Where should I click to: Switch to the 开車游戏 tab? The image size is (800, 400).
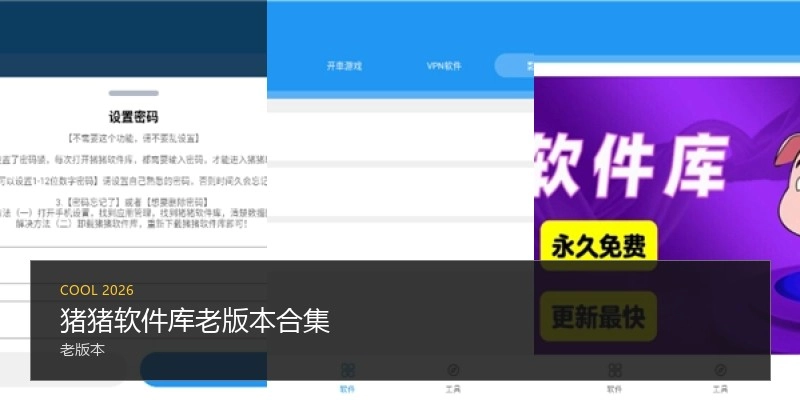[x=344, y=66]
